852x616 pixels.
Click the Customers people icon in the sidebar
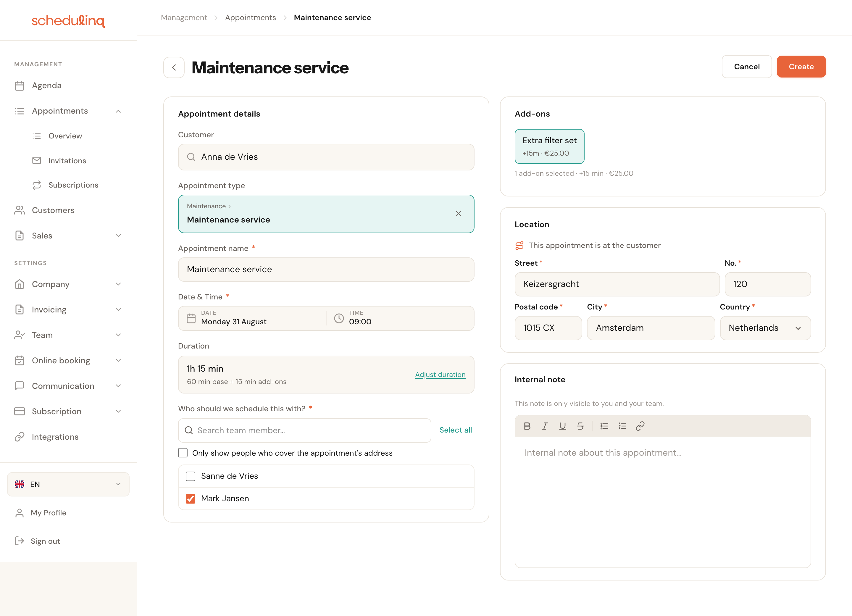click(20, 210)
